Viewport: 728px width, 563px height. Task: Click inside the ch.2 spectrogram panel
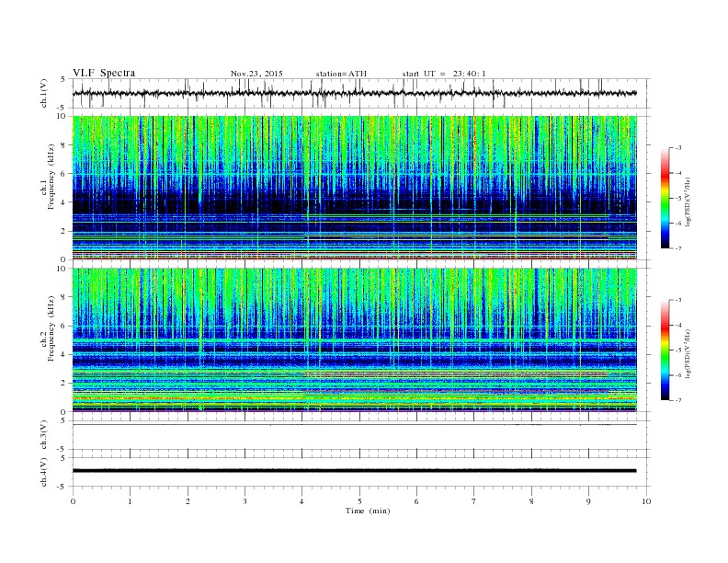[354, 339]
